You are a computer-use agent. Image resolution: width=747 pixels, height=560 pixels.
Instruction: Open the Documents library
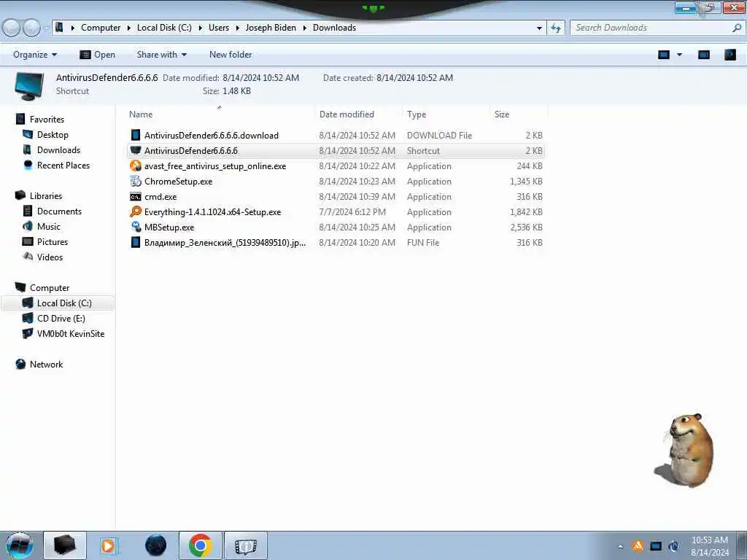[x=59, y=211]
